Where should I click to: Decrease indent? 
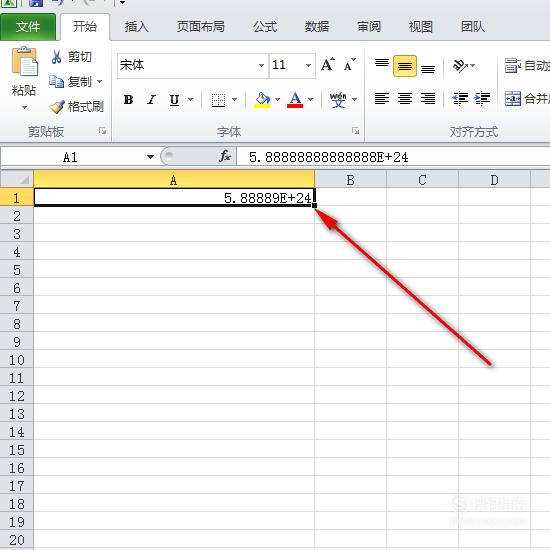click(460, 99)
